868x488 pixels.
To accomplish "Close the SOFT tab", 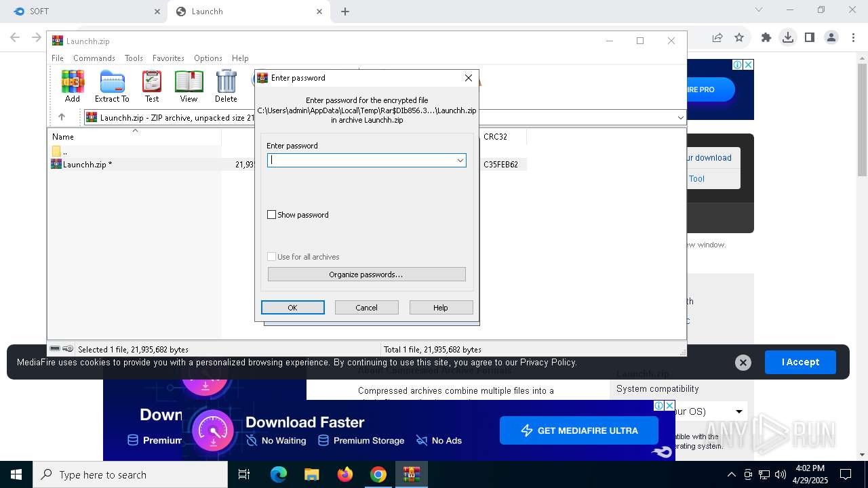I will point(157,12).
